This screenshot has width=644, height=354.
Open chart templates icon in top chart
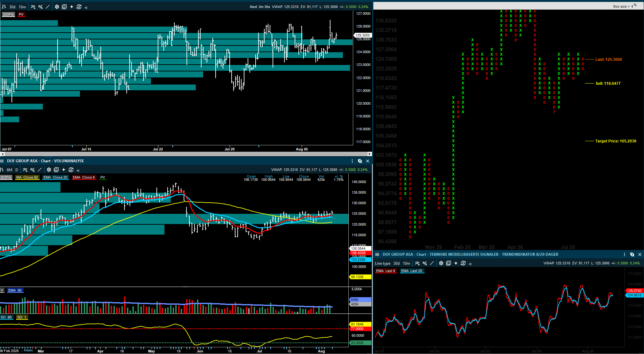click(64, 7)
